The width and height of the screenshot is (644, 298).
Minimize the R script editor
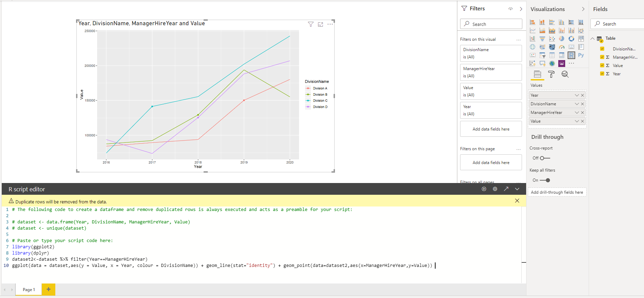(517, 189)
